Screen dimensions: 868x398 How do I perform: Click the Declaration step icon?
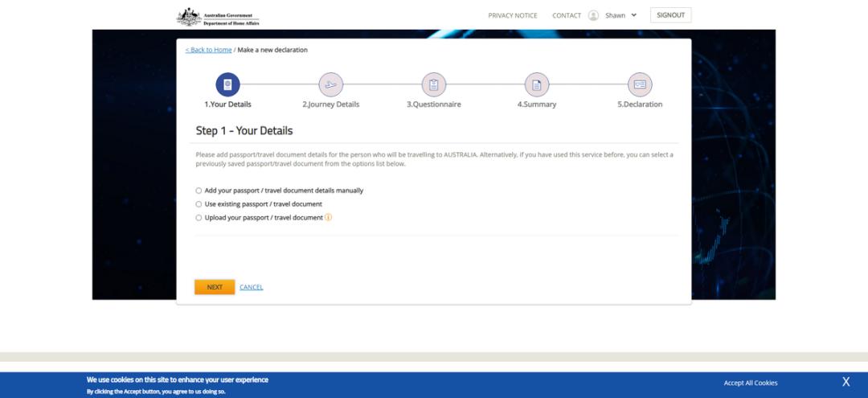(x=640, y=84)
